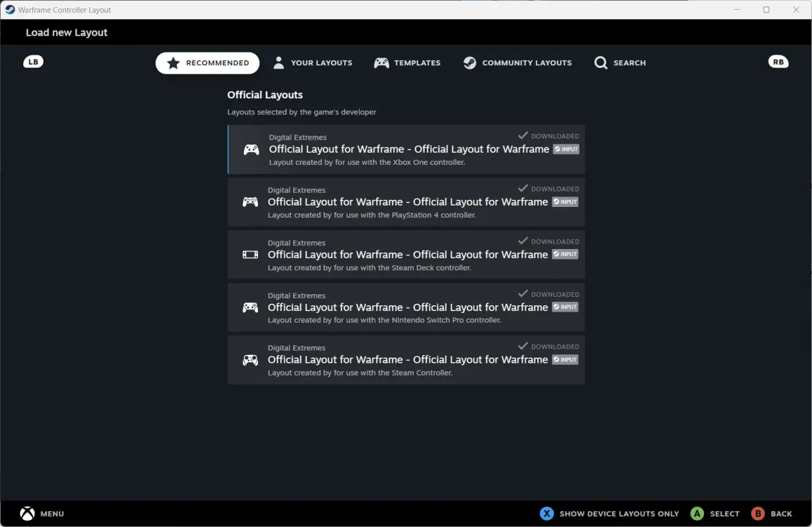Screen dimensions: 812x527
Task: Click INPUT badge on Xbox One layout
Action: point(566,149)
